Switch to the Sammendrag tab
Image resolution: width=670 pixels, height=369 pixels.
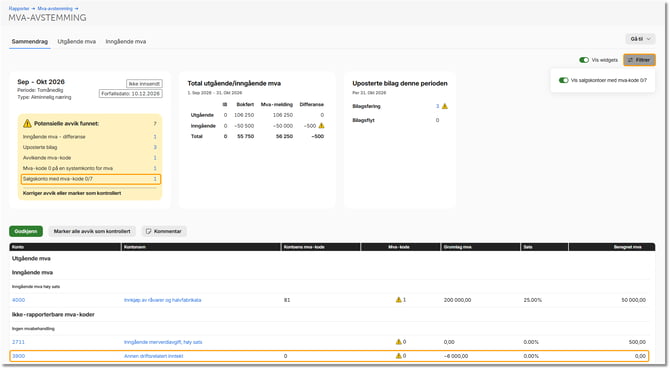click(30, 41)
